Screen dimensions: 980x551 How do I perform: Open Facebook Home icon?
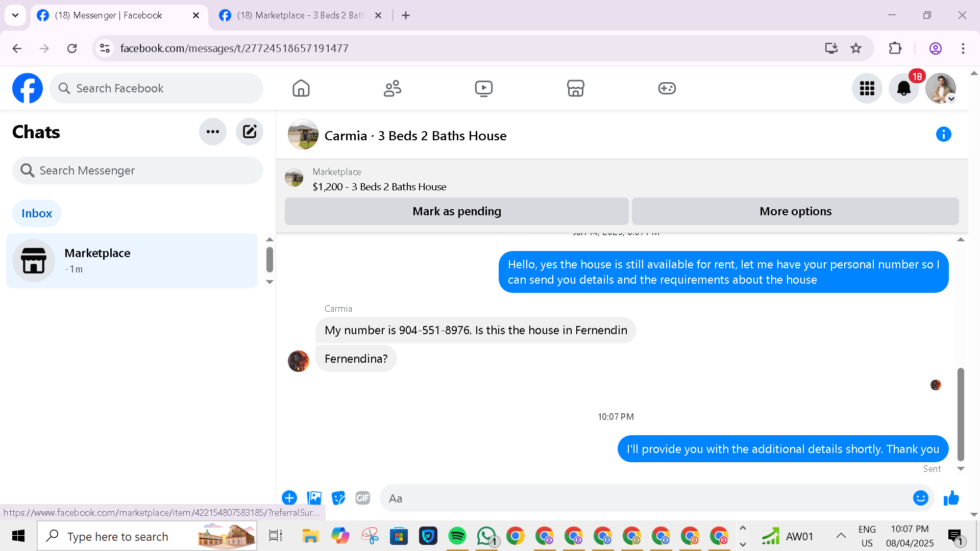point(301,88)
